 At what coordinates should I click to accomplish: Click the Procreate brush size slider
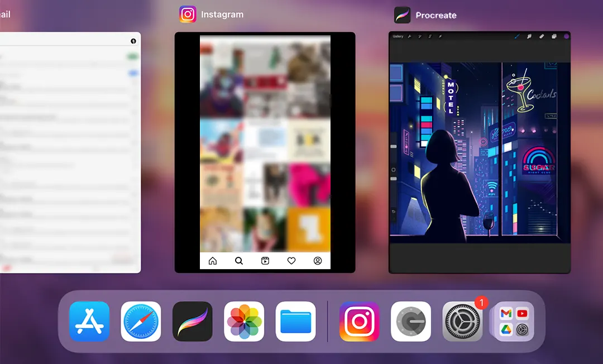(394, 146)
